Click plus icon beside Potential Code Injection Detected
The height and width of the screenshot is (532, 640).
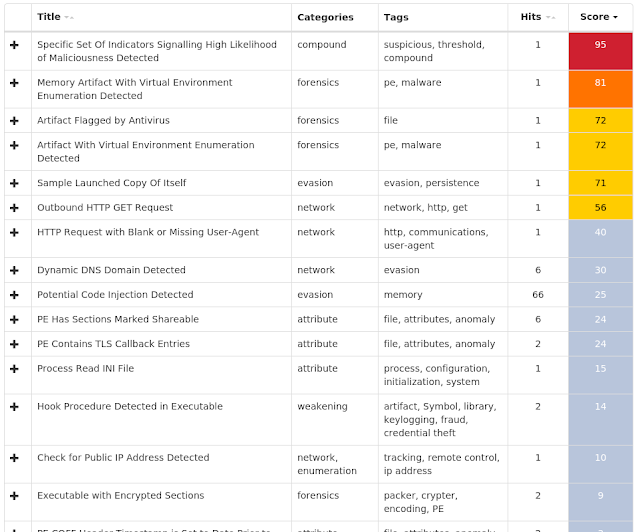pos(14,295)
